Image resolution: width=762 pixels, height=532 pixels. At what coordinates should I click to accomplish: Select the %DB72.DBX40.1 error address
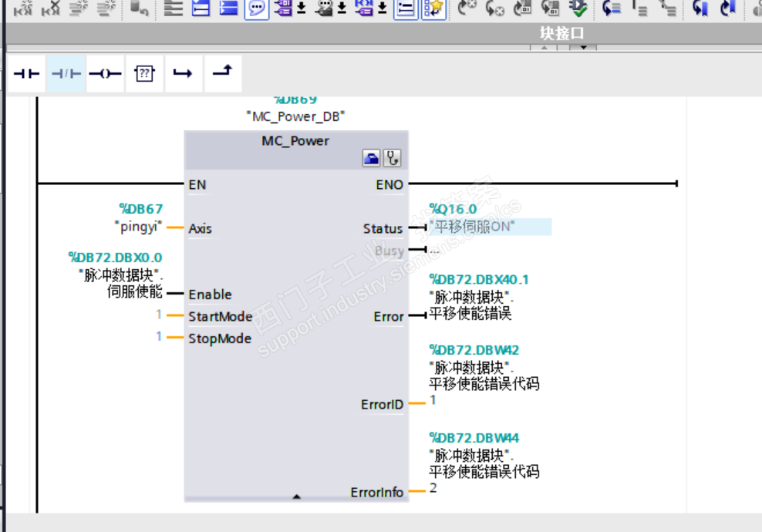(x=479, y=279)
